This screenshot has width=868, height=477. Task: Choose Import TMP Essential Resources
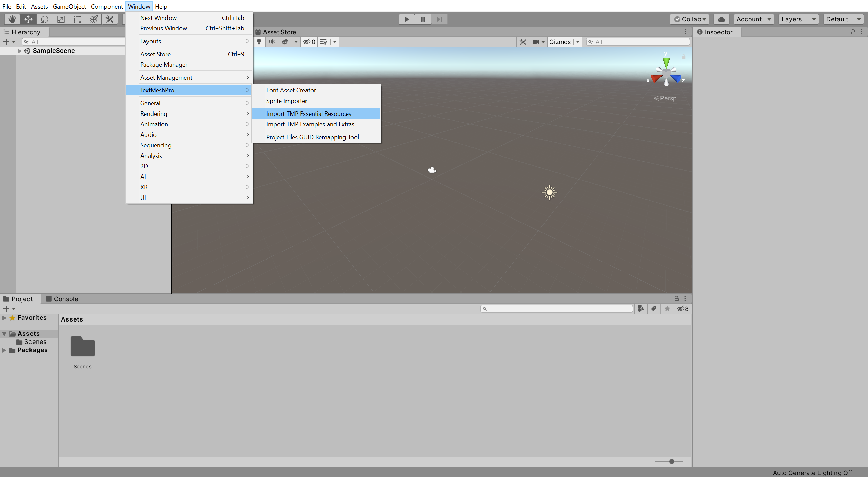[x=308, y=114]
